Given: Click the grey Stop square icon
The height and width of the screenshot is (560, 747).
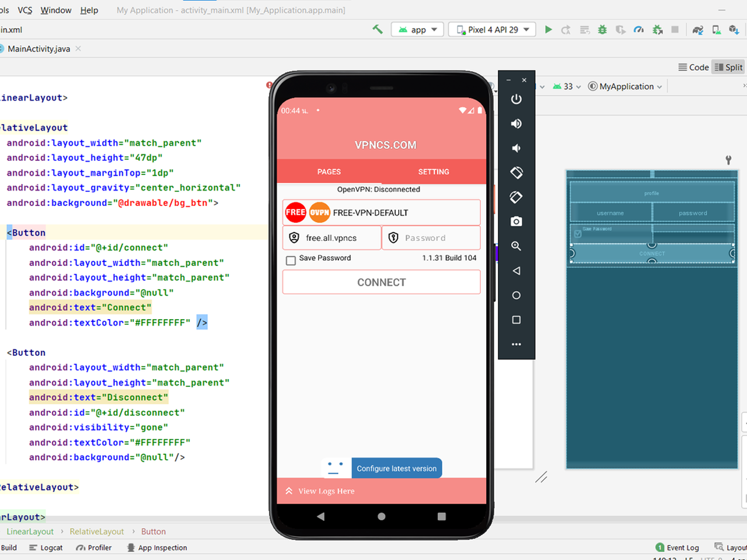Looking at the screenshot, I should [675, 30].
